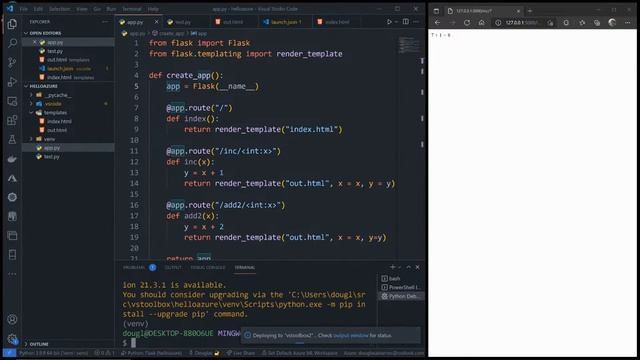Viewport: 640px width, 360px height.
Task: Open editor More Actions ellipsis menu
Action: click(416, 22)
